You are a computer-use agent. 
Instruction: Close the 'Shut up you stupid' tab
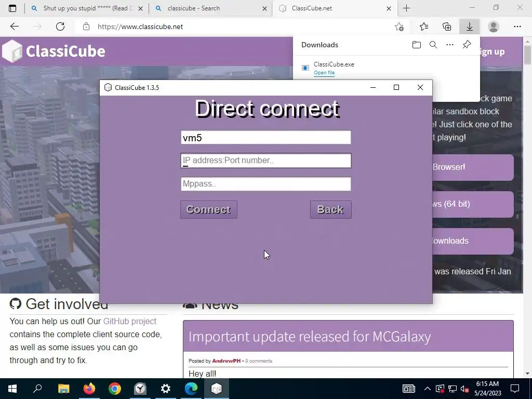click(x=140, y=8)
